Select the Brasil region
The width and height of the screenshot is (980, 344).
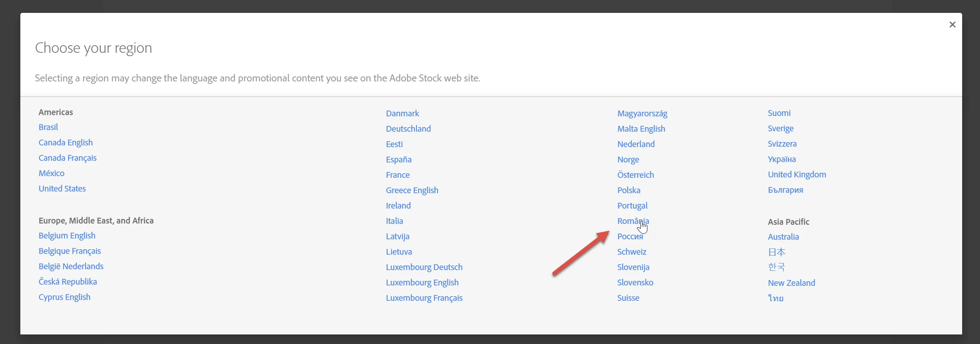pos(48,127)
